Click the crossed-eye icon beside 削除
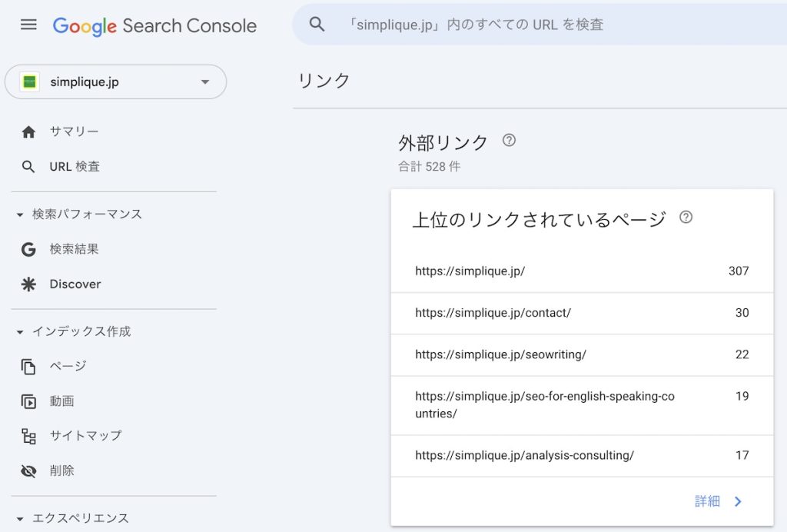This screenshot has width=787, height=532. click(x=28, y=471)
